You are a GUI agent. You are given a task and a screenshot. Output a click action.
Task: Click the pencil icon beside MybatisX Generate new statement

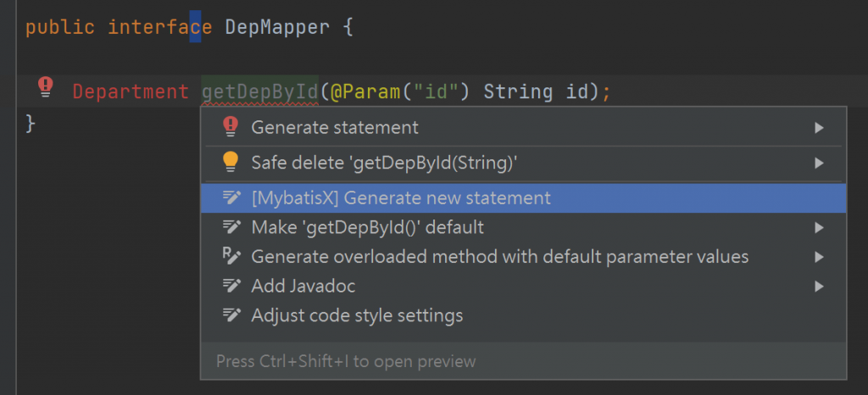[231, 197]
